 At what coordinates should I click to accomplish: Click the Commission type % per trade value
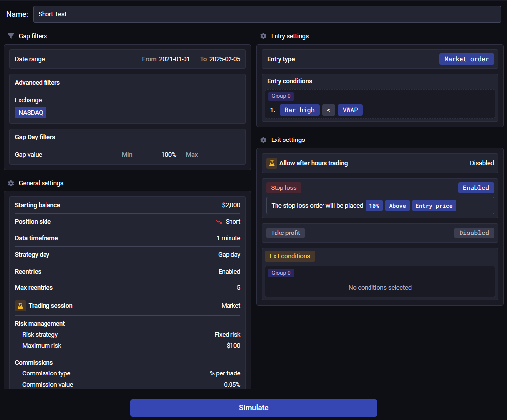click(x=225, y=373)
